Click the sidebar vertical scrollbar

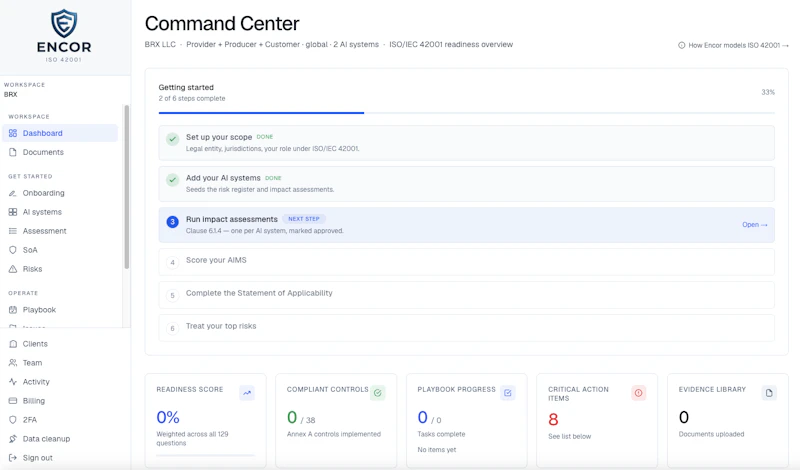click(127, 187)
